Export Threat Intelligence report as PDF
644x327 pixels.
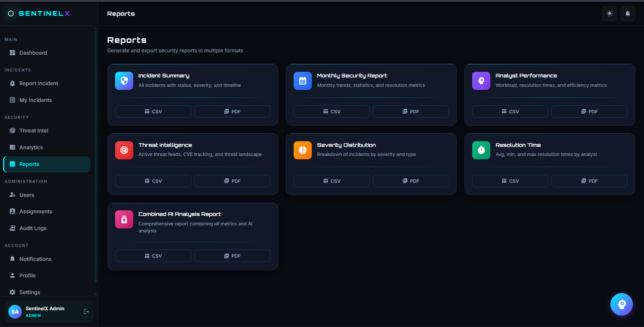coord(232,181)
